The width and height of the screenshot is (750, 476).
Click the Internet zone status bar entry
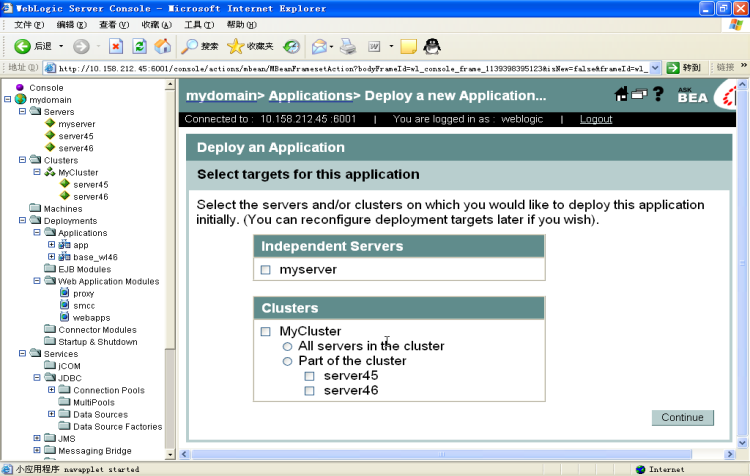(x=660, y=469)
